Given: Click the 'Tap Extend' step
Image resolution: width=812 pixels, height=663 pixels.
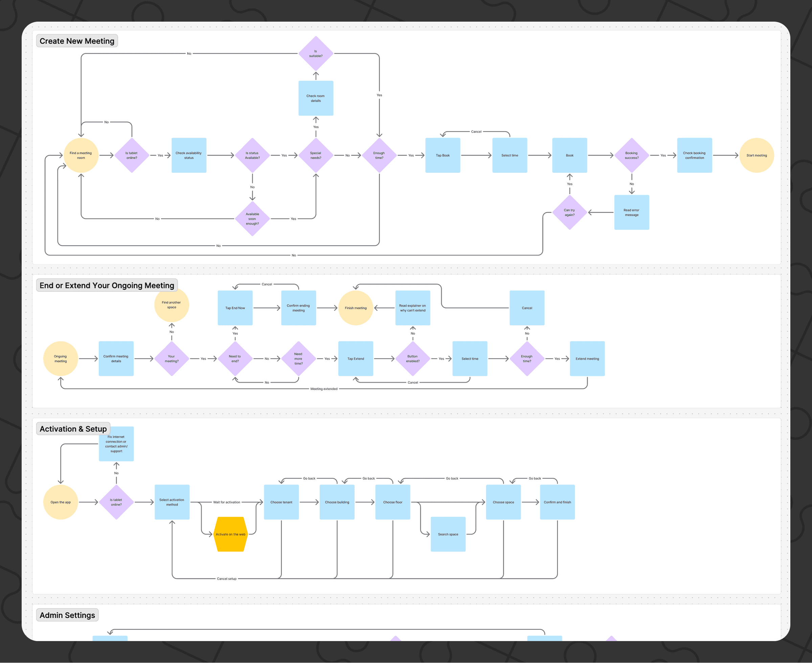Looking at the screenshot, I should tap(356, 359).
